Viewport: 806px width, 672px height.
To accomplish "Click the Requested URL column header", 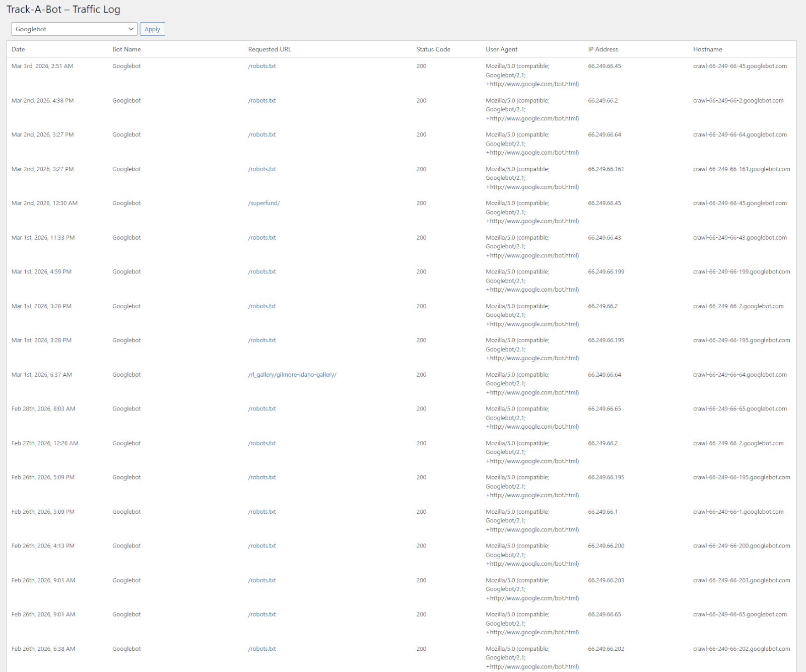I will point(270,49).
